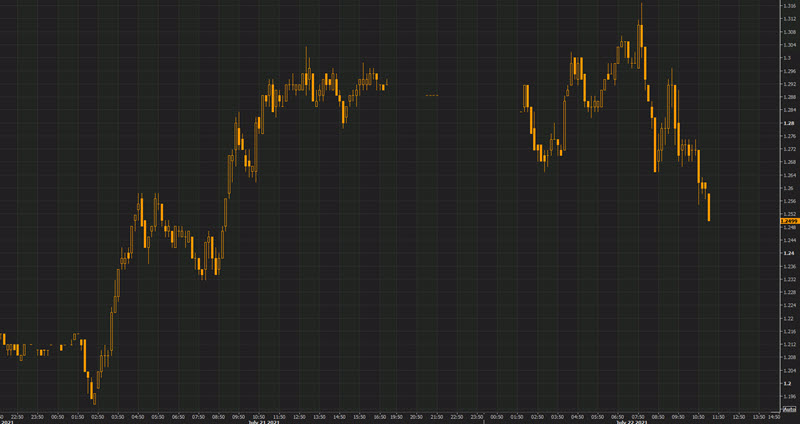Click the Auto scale button
800x424 pixels.
point(789,410)
